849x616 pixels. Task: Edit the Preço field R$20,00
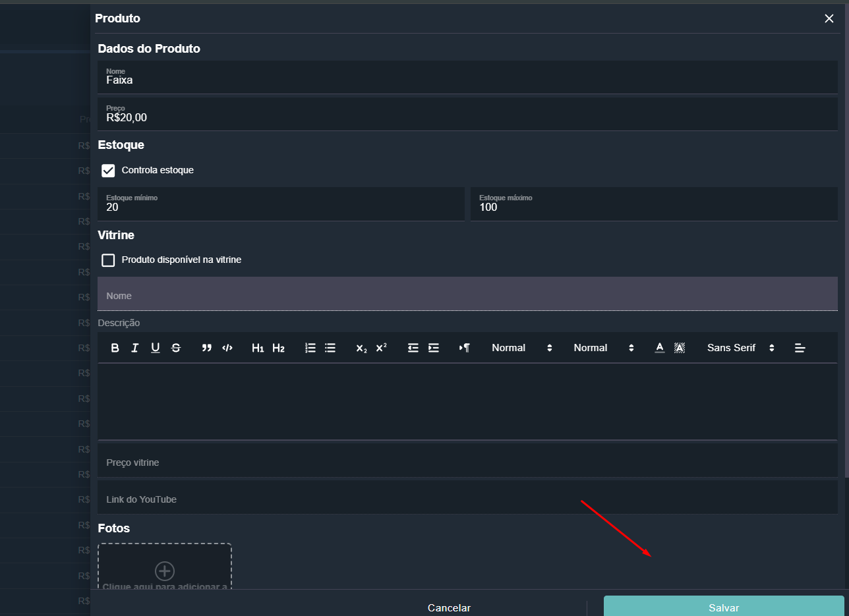(x=467, y=114)
